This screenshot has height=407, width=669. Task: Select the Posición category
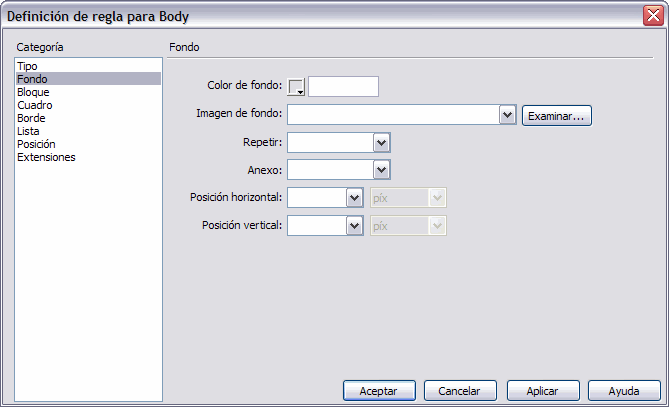(36, 144)
